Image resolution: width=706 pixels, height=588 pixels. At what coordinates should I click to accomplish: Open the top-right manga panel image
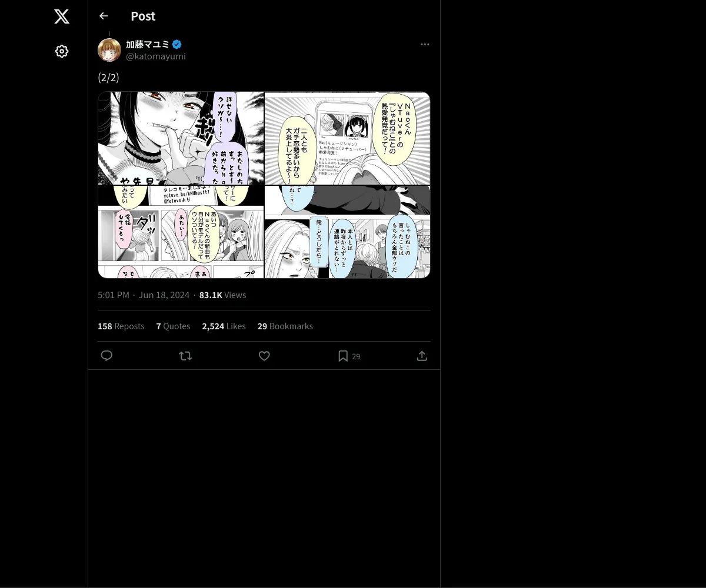(x=348, y=138)
